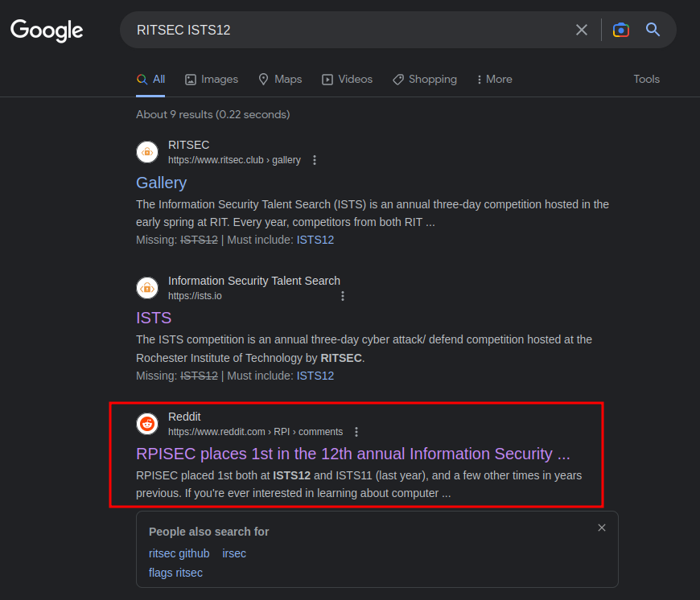This screenshot has height=600, width=700.
Task: Click the reddit.com › RPI › comments URL
Action: coord(255,432)
